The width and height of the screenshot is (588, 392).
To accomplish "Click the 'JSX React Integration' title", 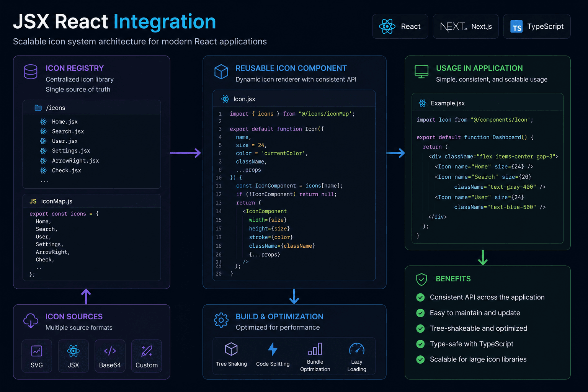I will pyautogui.click(x=114, y=21).
